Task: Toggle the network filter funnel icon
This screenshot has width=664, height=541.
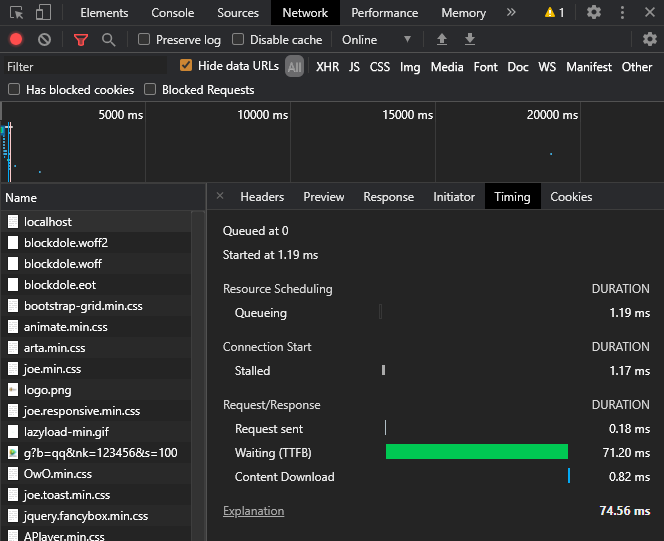Action: [81, 40]
